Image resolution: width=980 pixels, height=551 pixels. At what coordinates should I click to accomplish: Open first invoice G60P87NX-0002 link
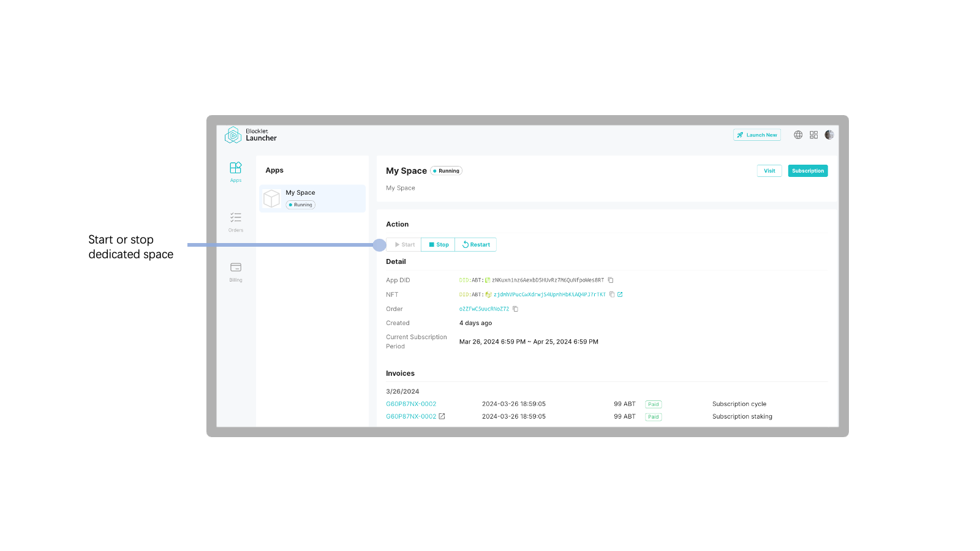411,404
